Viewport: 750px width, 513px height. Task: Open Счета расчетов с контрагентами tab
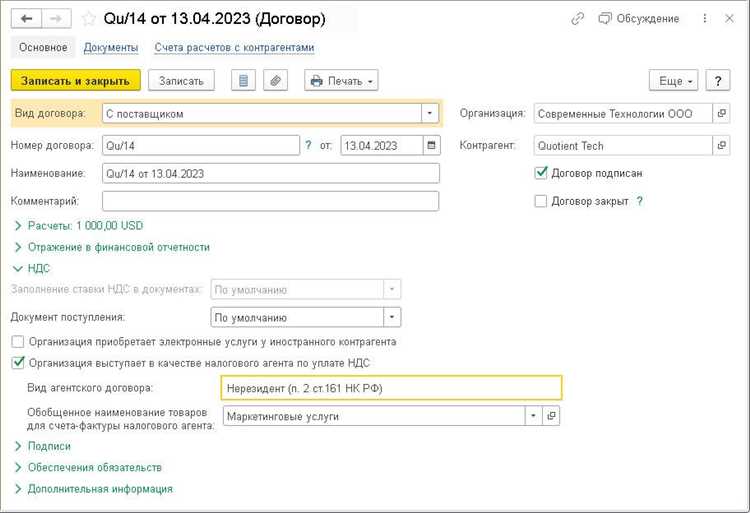234,47
